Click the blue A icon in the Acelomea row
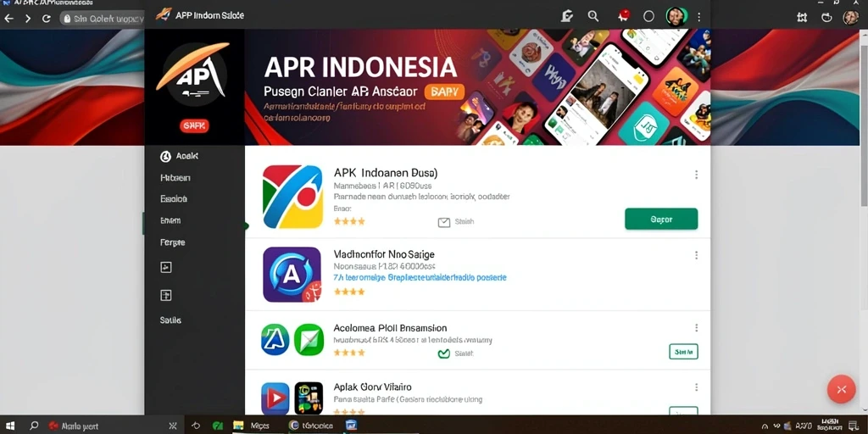868x434 pixels. (275, 340)
